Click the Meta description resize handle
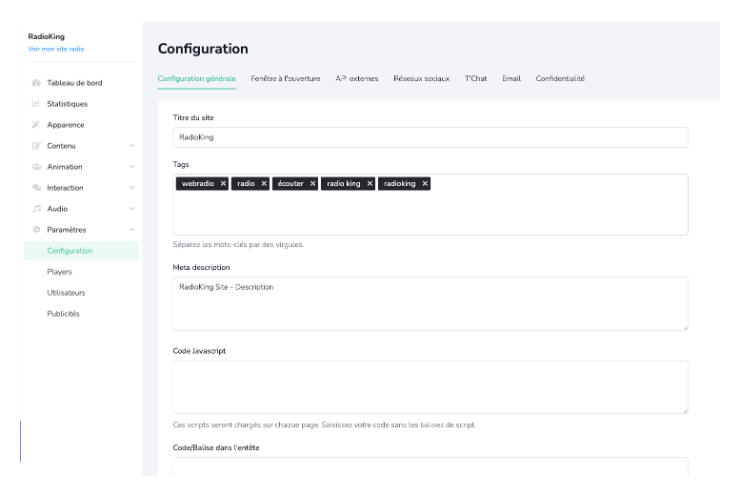 click(685, 327)
